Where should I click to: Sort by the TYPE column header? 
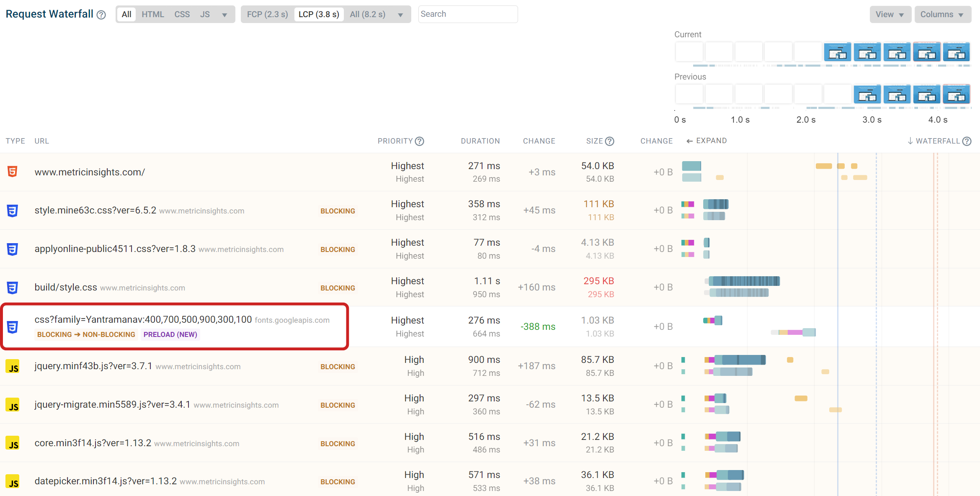pos(15,141)
